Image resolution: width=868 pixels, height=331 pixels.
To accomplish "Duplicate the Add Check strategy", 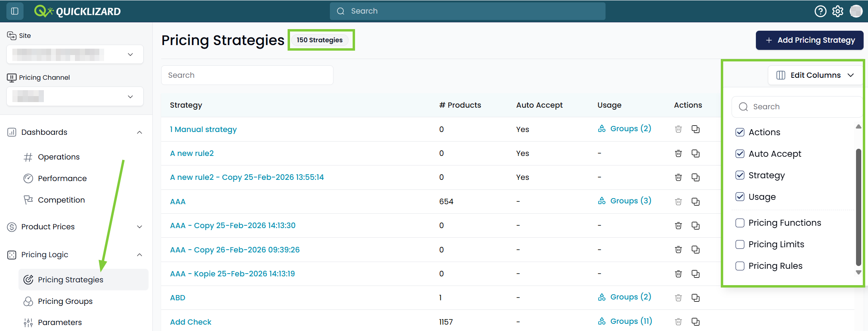I will click(695, 322).
